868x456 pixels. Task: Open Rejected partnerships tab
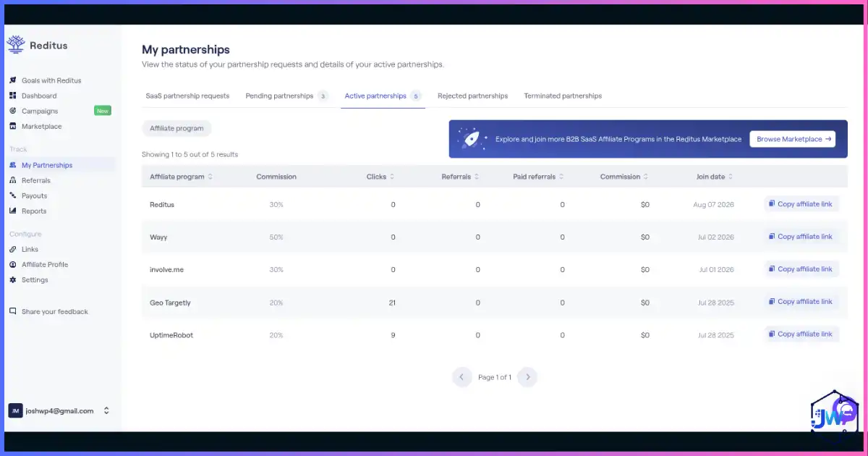472,96
